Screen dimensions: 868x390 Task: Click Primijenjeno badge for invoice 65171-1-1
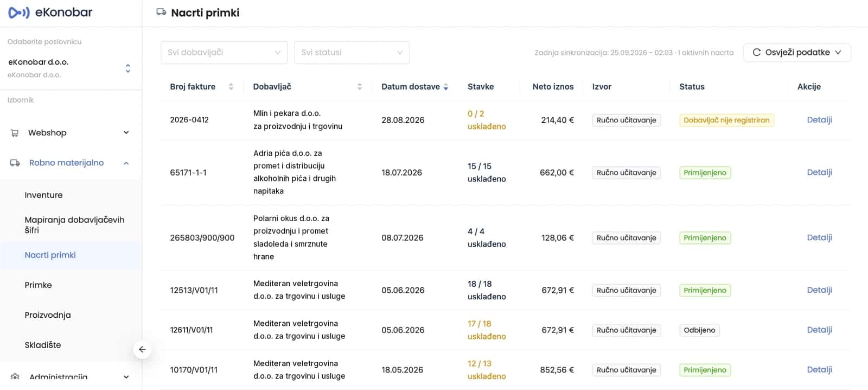(705, 173)
